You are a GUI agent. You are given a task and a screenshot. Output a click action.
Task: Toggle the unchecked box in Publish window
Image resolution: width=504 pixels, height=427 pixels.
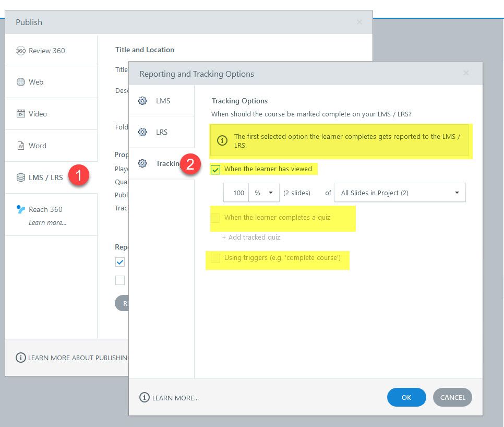120,280
